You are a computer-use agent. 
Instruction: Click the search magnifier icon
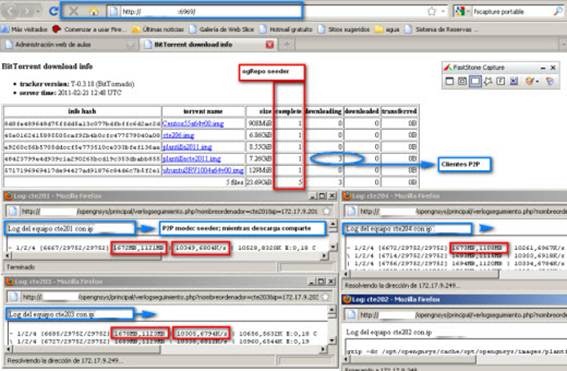point(558,12)
